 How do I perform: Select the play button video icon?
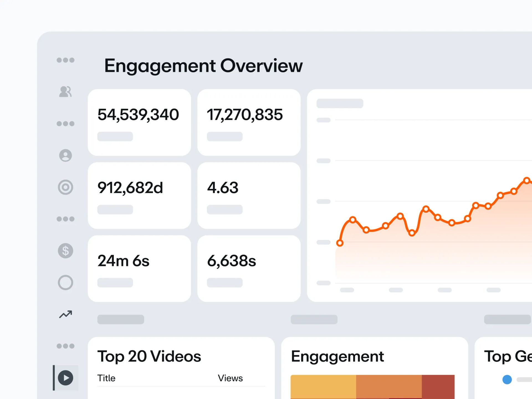click(66, 378)
